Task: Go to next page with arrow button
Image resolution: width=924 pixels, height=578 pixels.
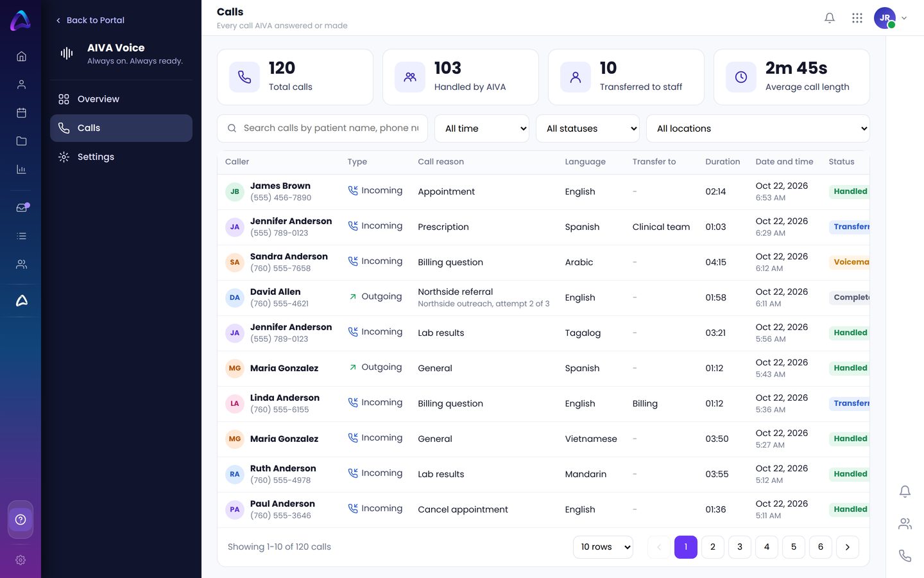Action: [848, 547]
